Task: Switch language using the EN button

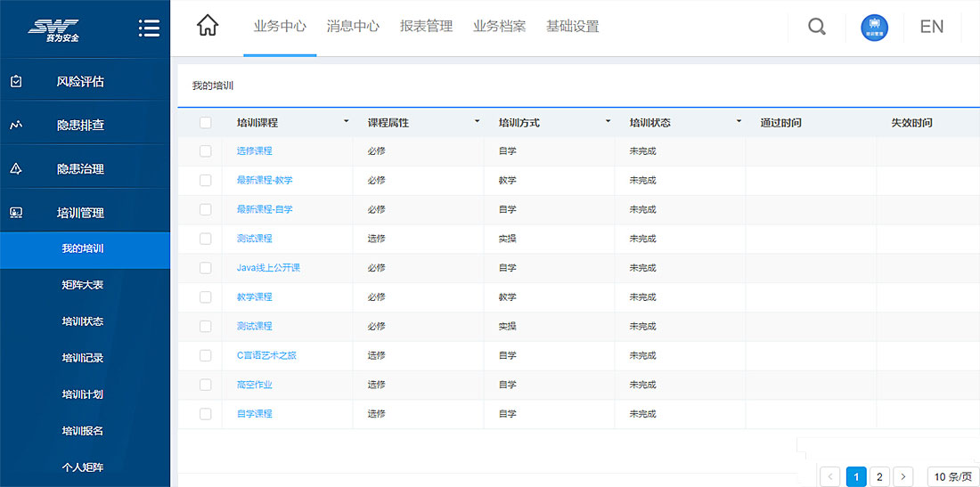Action: click(931, 27)
